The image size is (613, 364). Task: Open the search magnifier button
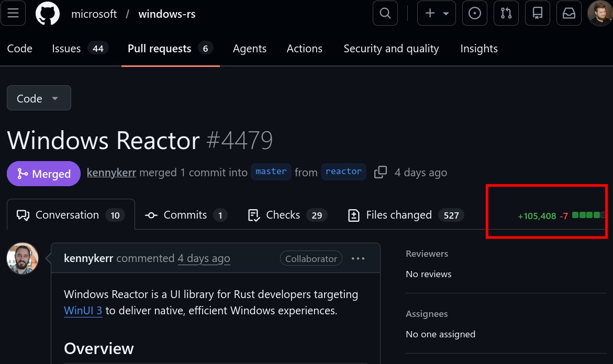coord(385,13)
